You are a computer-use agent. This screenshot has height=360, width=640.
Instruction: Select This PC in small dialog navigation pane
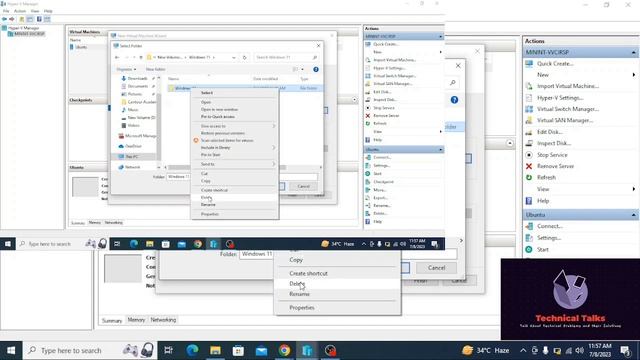[132, 157]
